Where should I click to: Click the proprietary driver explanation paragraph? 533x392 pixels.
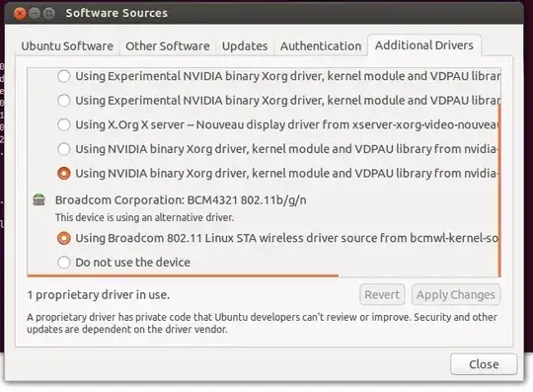(262, 323)
